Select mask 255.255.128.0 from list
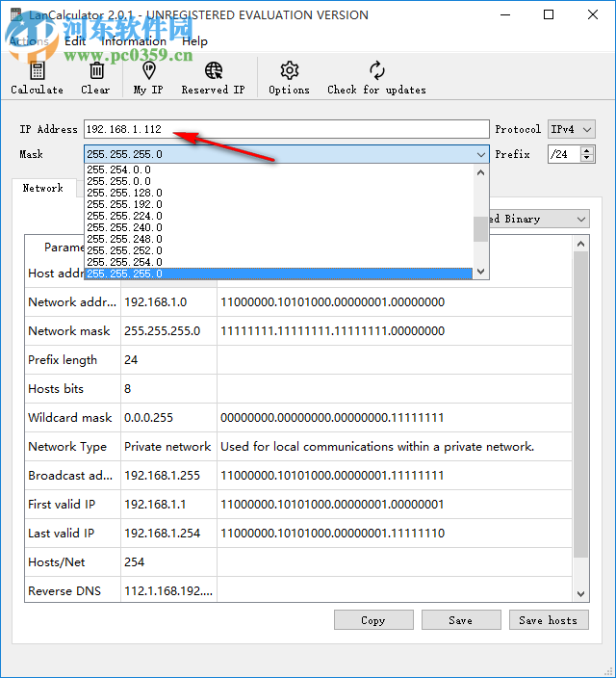This screenshot has height=678, width=616. point(278,193)
